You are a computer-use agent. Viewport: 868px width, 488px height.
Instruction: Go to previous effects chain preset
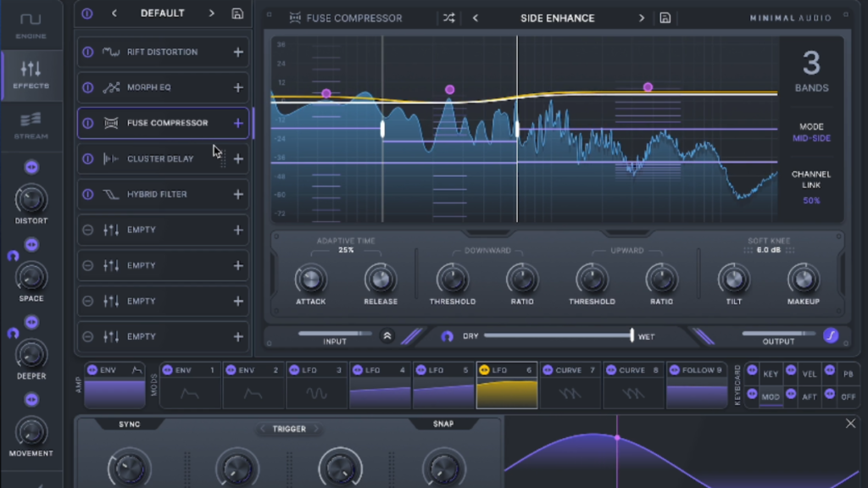click(x=114, y=14)
